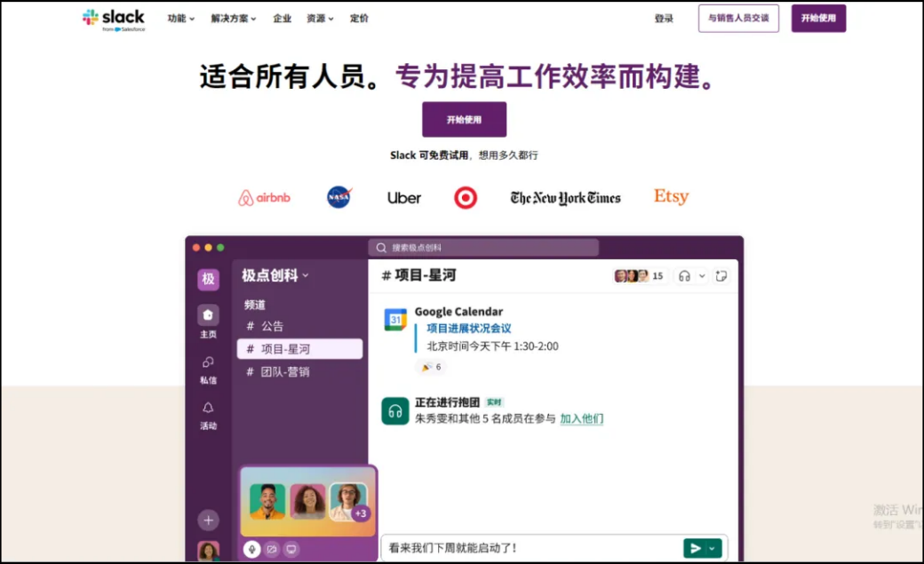The image size is (924, 564).
Task: Toggle screen sharing in huddle
Action: click(291, 549)
